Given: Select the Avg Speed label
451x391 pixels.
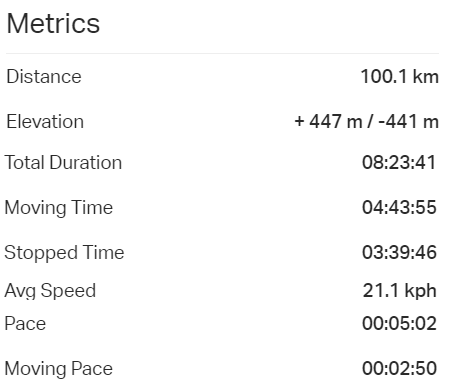Looking at the screenshot, I should pyautogui.click(x=50, y=291).
